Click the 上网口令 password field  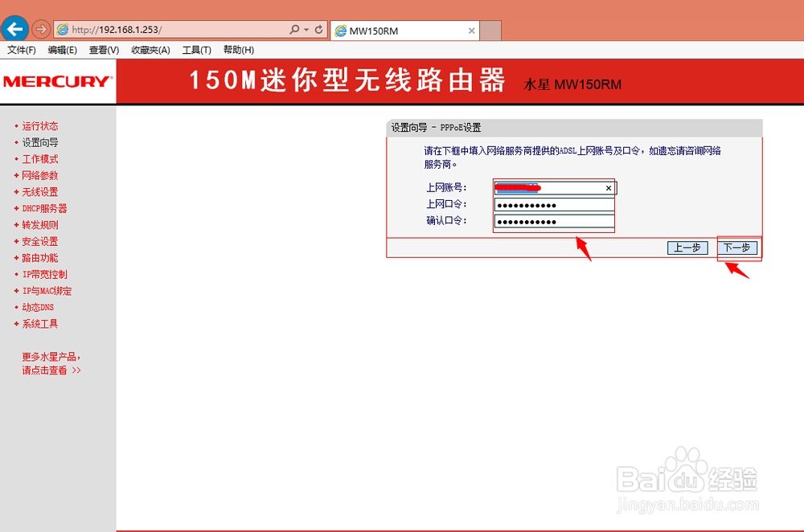point(554,205)
